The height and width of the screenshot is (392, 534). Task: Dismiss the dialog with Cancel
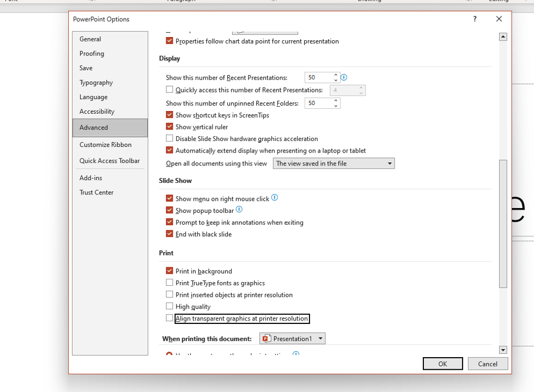coord(488,363)
